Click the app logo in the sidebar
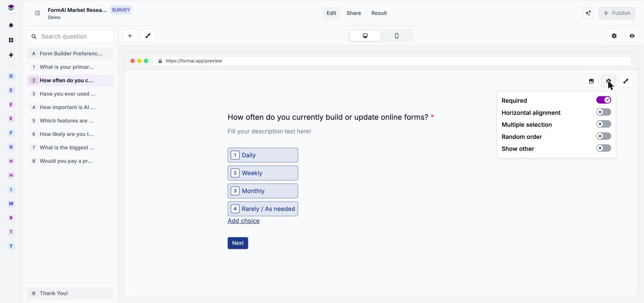 coord(11,8)
